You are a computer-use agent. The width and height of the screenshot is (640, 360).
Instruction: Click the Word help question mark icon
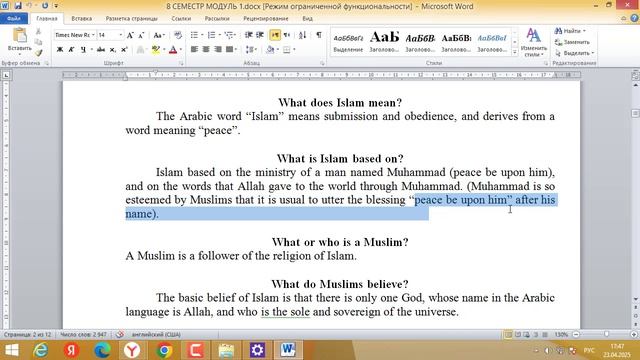coord(634,18)
